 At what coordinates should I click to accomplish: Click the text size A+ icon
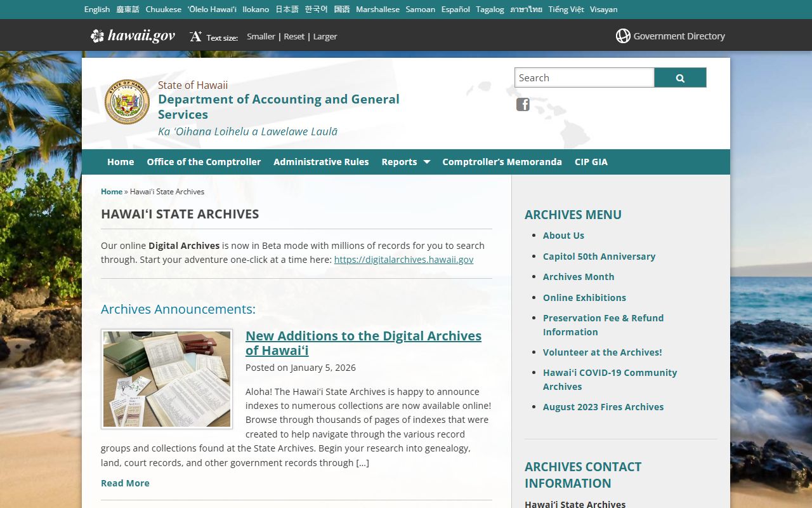195,37
